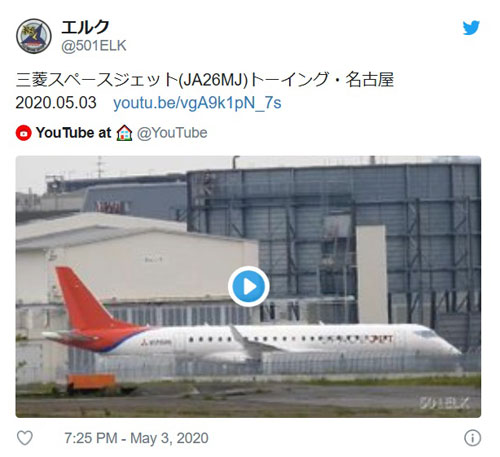Click the tweet text mentioning JA26MJ
This screenshot has height=457, width=500.
[x=205, y=80]
